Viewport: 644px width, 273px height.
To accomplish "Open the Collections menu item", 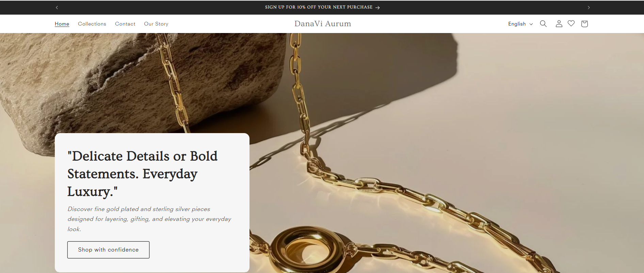I will tap(92, 24).
